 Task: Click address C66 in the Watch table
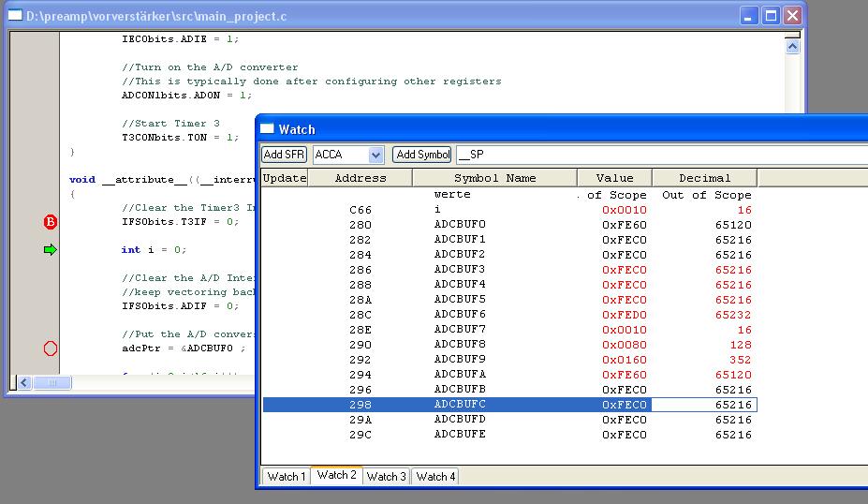[x=360, y=210]
